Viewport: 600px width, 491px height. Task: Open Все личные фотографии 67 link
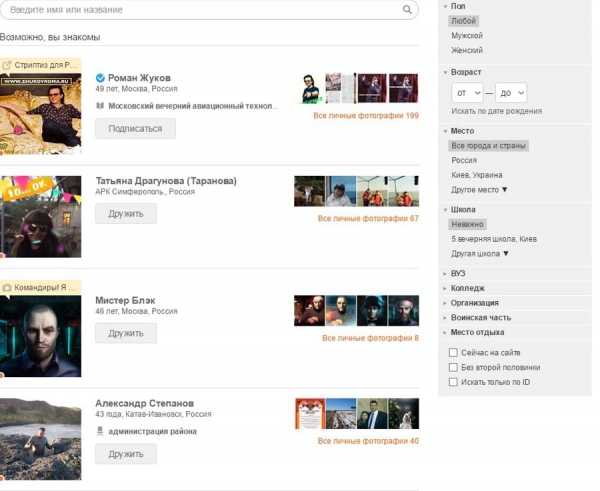368,219
